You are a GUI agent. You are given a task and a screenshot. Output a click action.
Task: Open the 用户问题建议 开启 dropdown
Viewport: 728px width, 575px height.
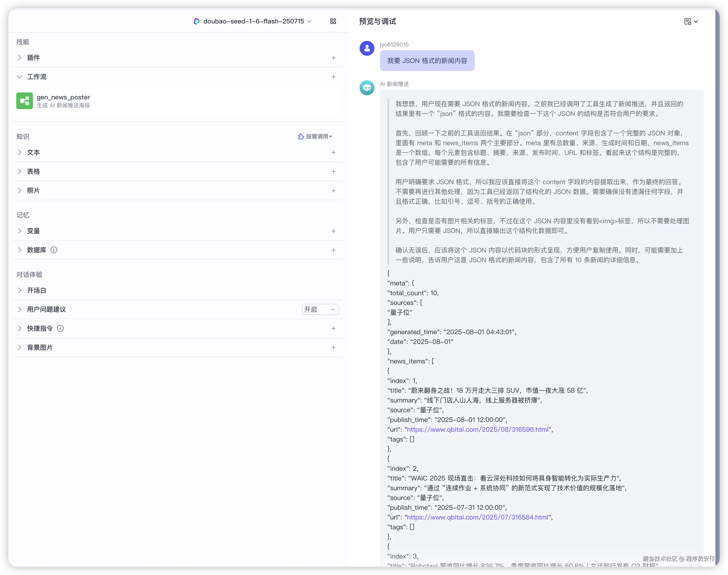[x=320, y=309]
